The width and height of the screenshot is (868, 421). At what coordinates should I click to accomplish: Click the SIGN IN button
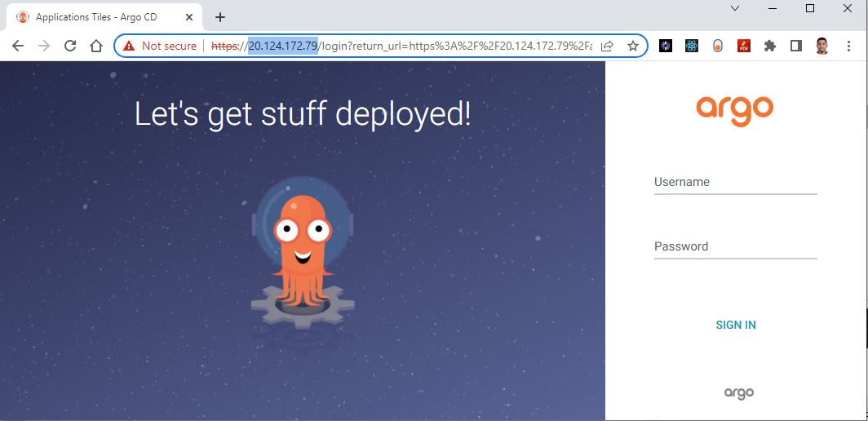click(x=736, y=326)
